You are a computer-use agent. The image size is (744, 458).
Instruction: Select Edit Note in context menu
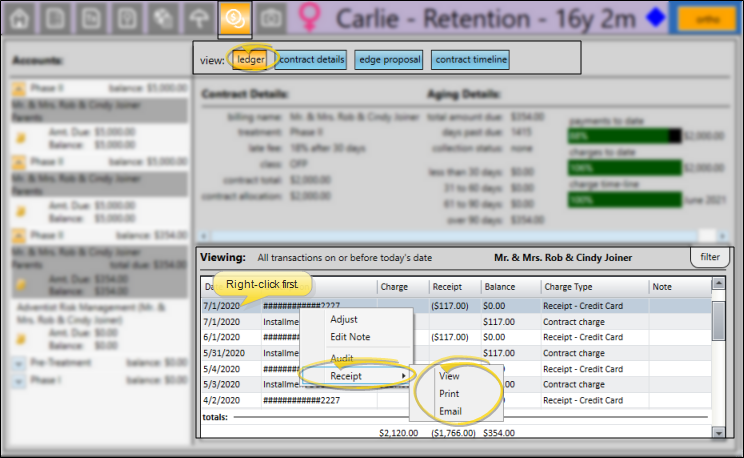(350, 337)
